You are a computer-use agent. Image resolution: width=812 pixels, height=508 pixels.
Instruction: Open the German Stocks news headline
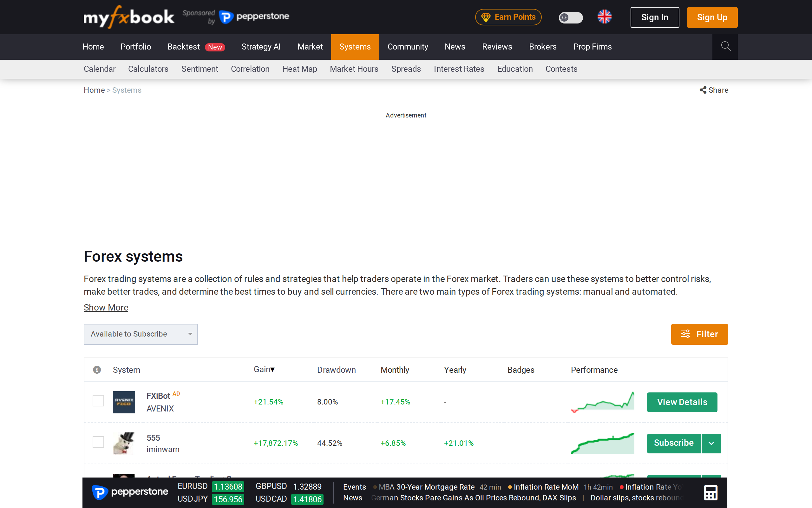(474, 498)
